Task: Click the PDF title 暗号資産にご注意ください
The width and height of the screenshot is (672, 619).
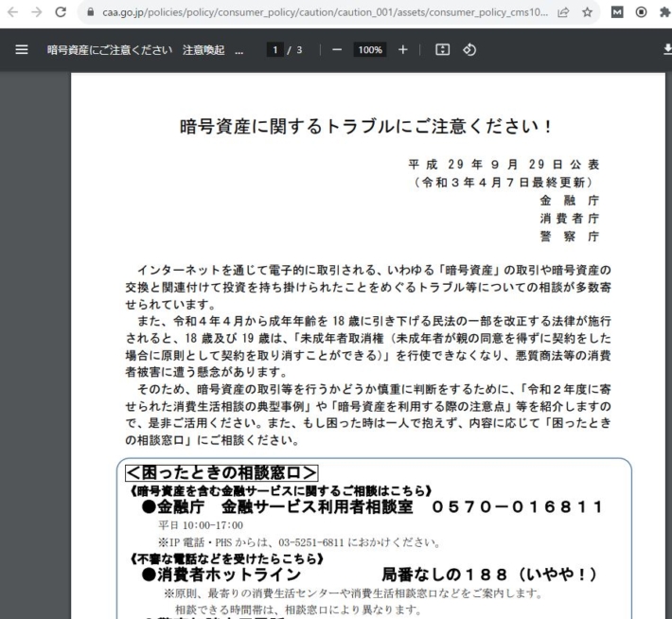Action: (x=110, y=50)
